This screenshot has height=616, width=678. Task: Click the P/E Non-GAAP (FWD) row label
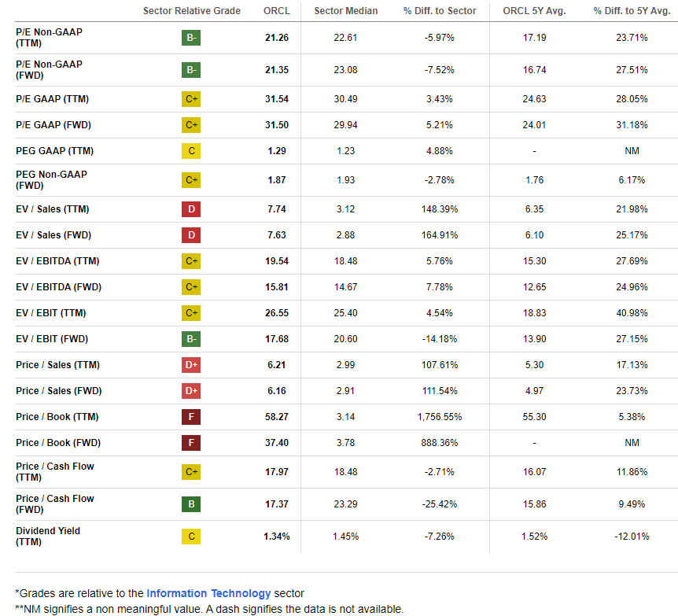click(x=49, y=70)
